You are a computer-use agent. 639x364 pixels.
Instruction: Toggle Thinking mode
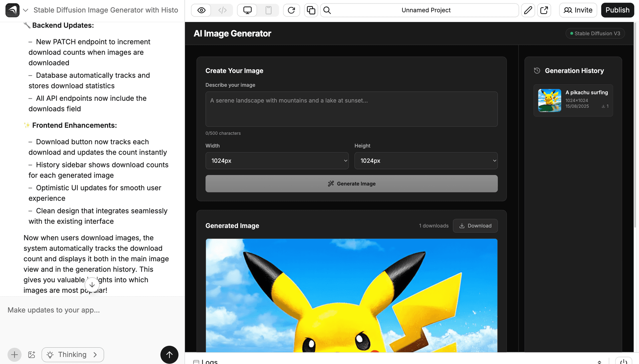click(x=73, y=355)
